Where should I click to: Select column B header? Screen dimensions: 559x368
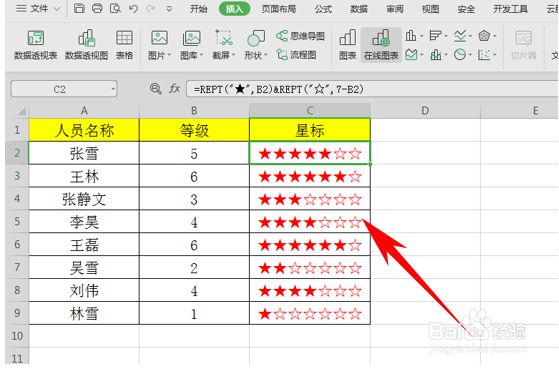[194, 111]
